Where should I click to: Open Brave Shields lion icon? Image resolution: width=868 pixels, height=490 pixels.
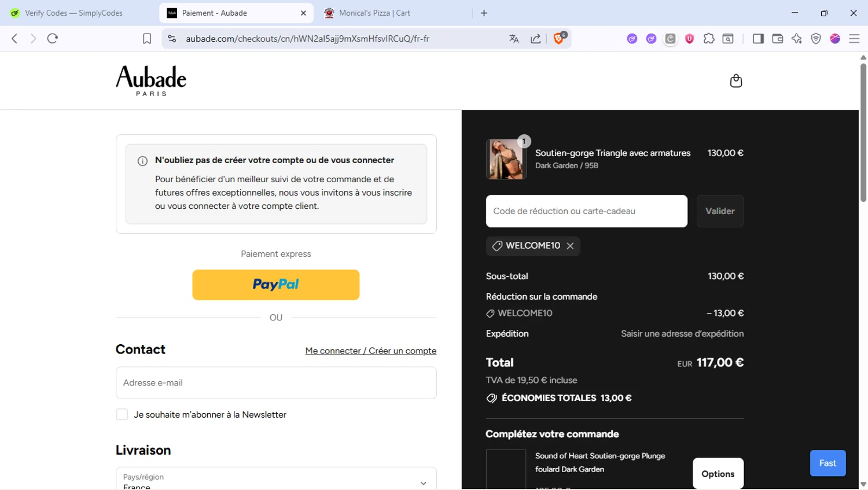[559, 38]
